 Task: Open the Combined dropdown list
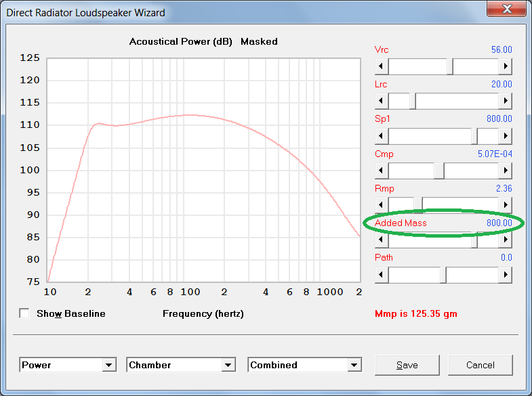click(354, 365)
